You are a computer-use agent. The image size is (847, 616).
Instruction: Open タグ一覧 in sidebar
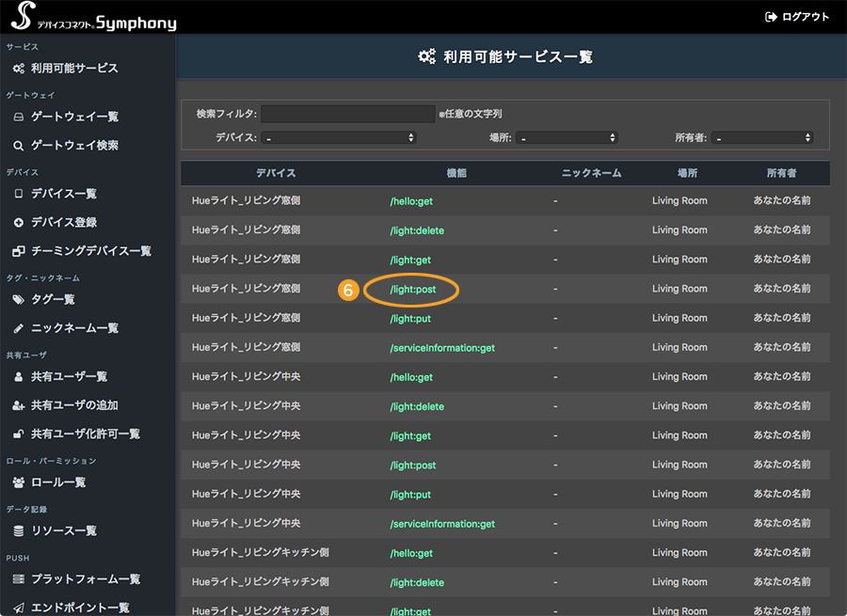53,300
